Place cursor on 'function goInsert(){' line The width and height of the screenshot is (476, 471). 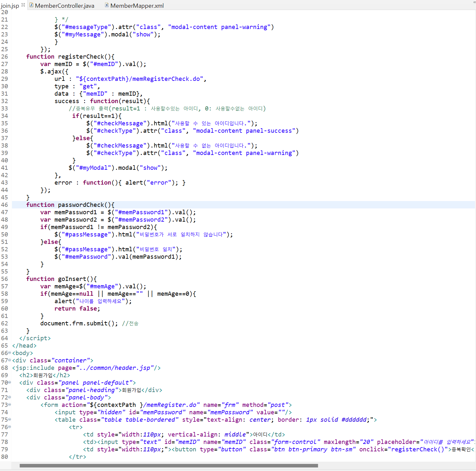pos(61,279)
